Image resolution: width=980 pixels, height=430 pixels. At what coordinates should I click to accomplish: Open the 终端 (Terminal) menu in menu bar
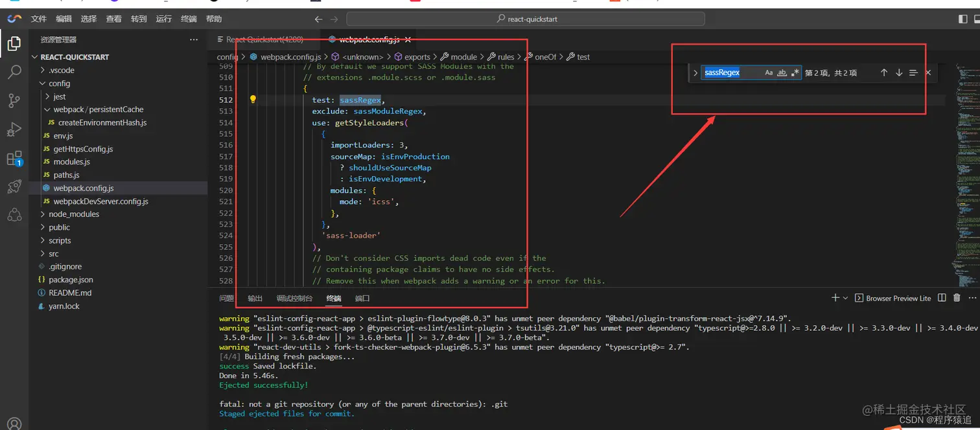pos(189,19)
